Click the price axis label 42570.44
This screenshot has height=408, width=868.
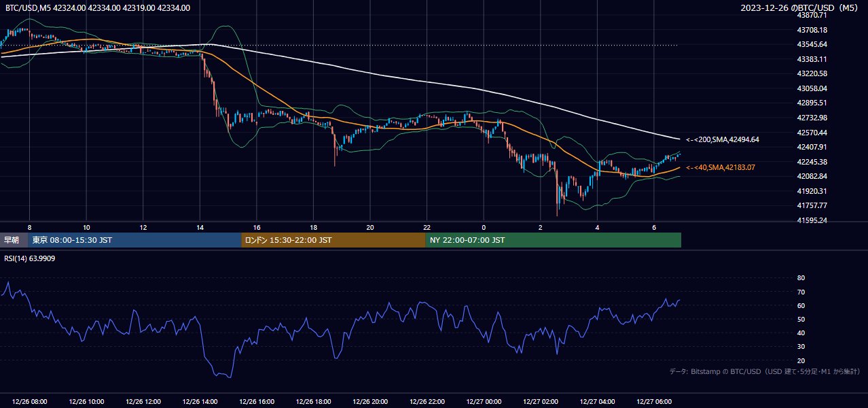812,133
